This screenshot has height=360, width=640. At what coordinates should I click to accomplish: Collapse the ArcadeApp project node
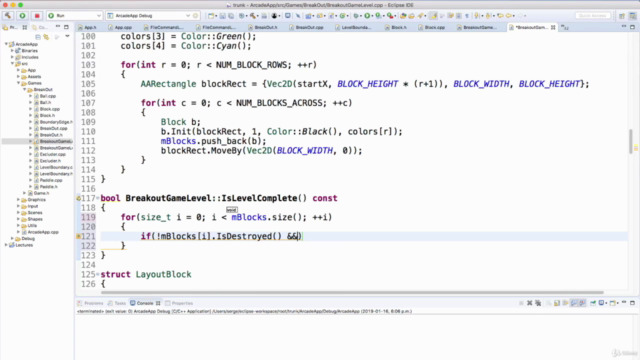pos(7,44)
